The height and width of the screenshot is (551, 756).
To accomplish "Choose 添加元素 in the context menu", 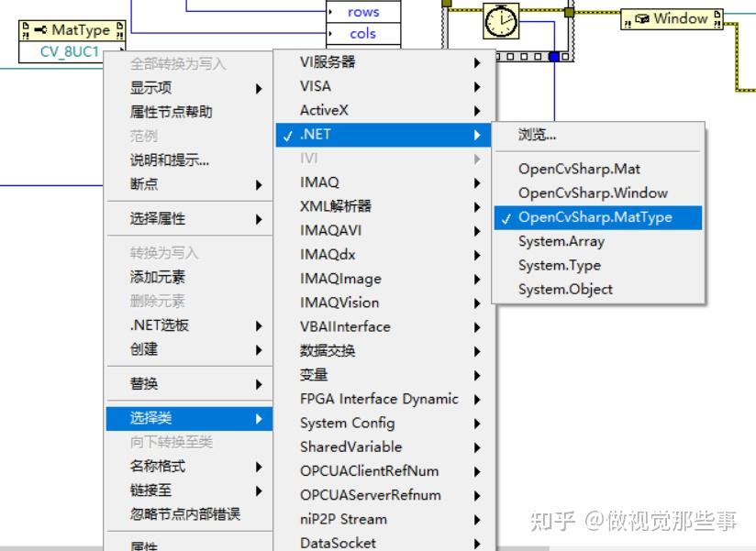I will tap(190, 277).
